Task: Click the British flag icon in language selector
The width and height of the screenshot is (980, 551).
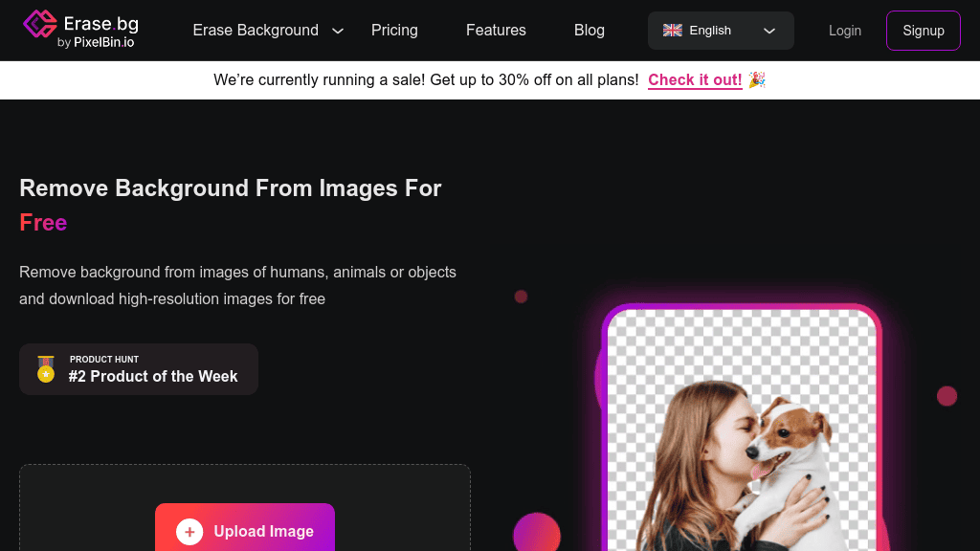Action: pyautogui.click(x=673, y=30)
